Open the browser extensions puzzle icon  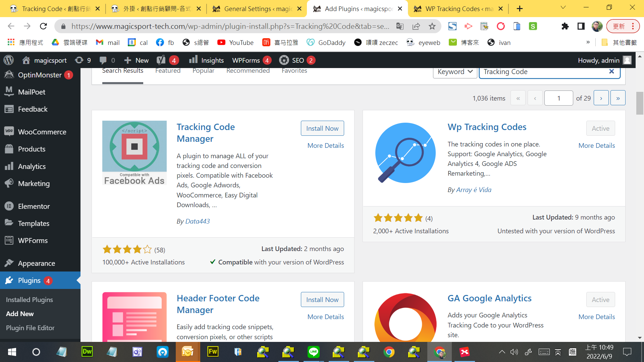565,26
